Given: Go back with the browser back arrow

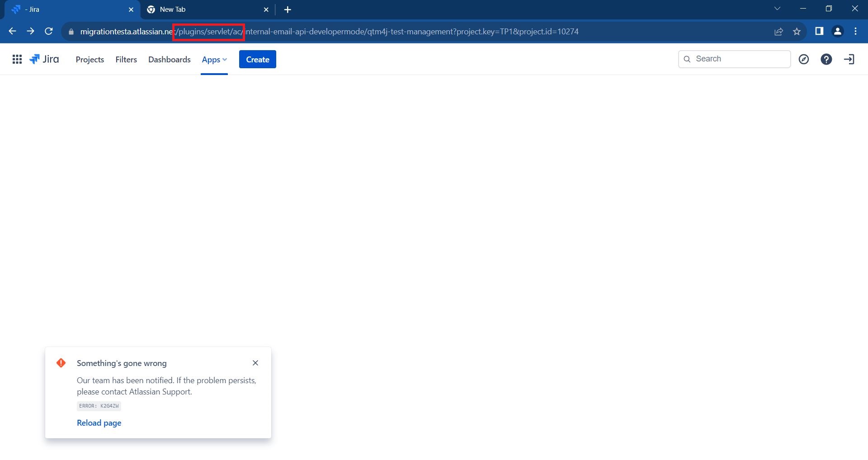Looking at the screenshot, I should [x=12, y=31].
